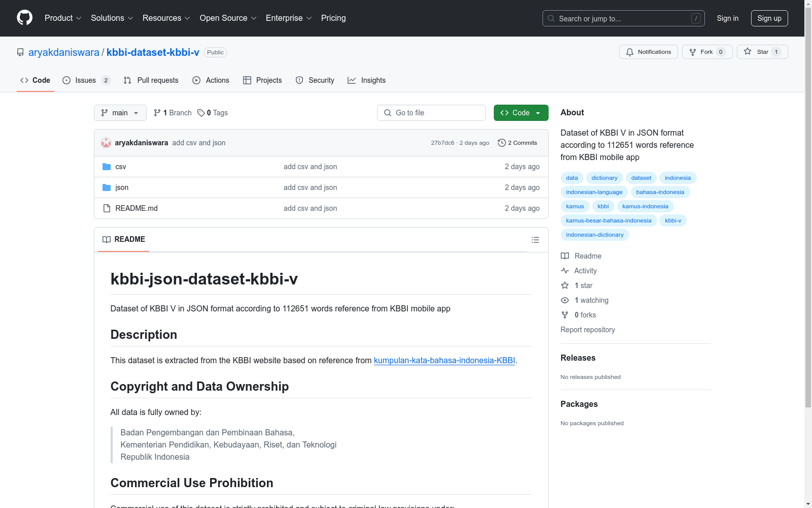Go to the Actions tab
This screenshot has height=508, width=812.
(211, 80)
